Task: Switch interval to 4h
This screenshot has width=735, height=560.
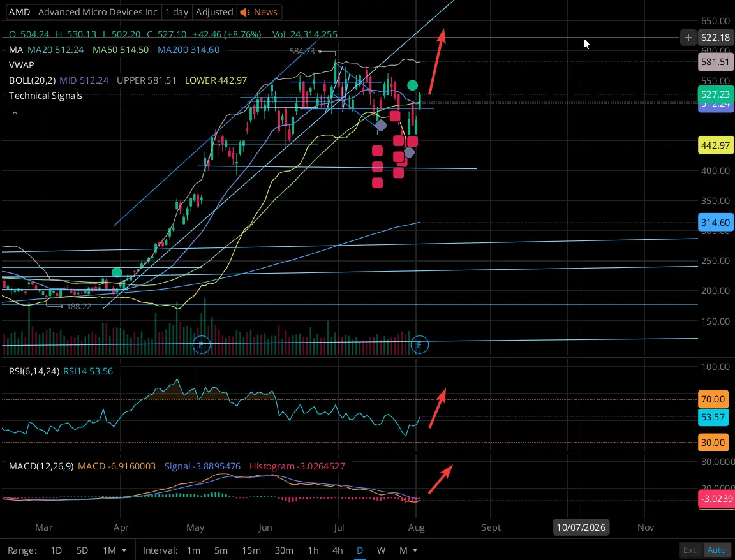Action: 338,550
